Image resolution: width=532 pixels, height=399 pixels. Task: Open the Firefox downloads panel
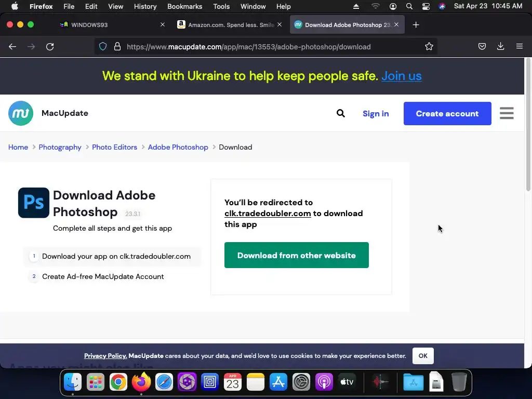point(500,46)
